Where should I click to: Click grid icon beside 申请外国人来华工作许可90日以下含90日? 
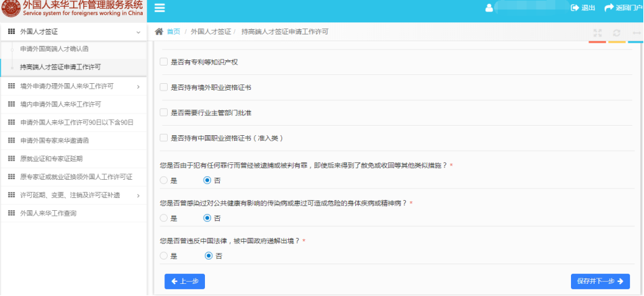11,122
